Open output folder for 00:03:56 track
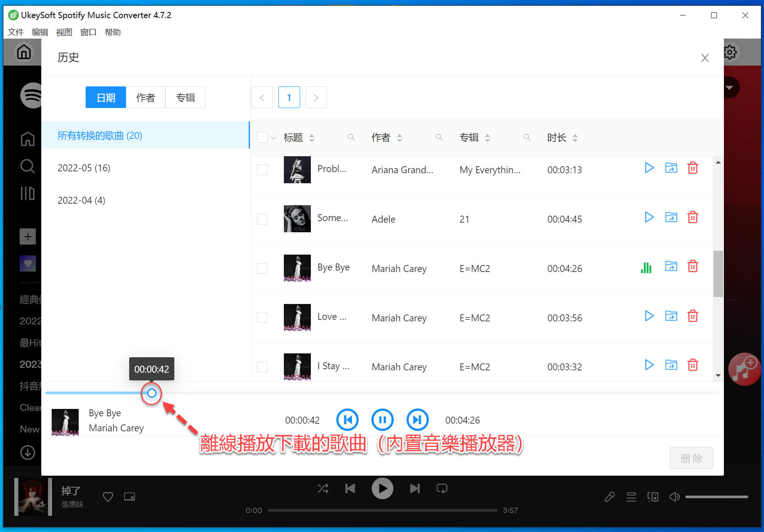 pyautogui.click(x=671, y=316)
